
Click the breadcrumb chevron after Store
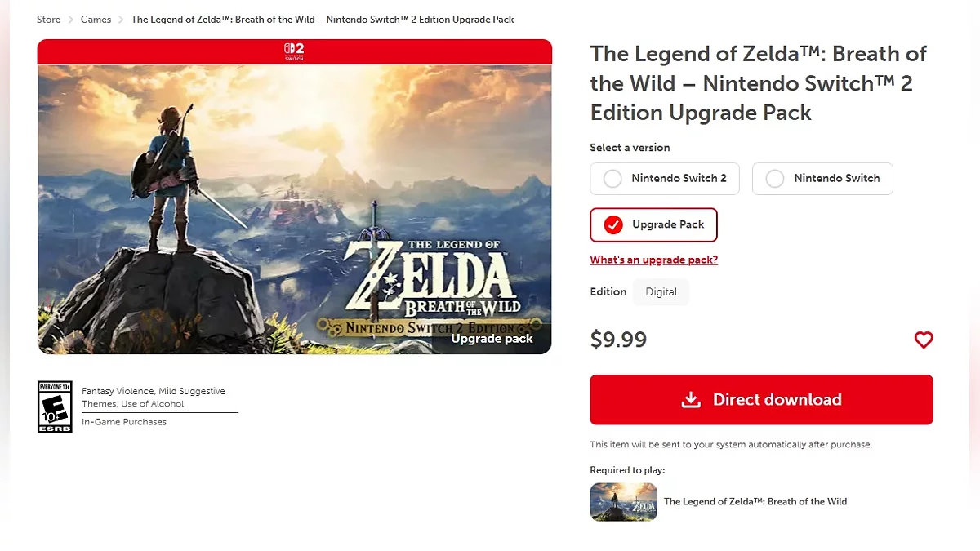tap(71, 20)
